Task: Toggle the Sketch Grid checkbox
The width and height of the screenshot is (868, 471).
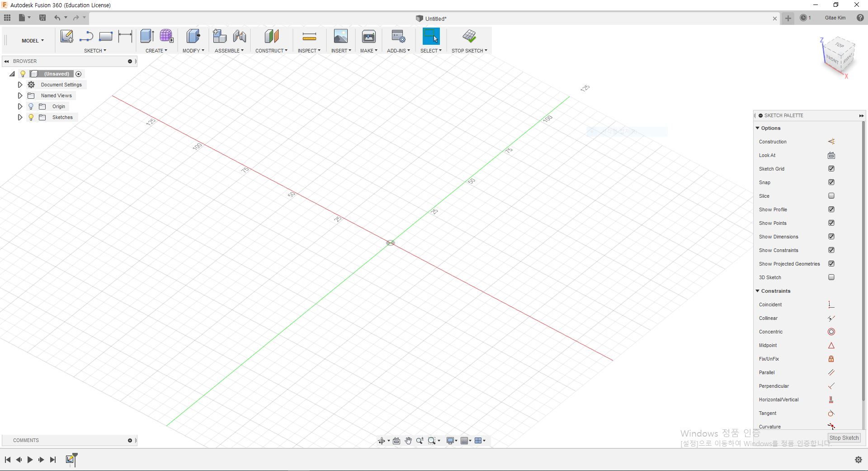Action: click(x=831, y=169)
